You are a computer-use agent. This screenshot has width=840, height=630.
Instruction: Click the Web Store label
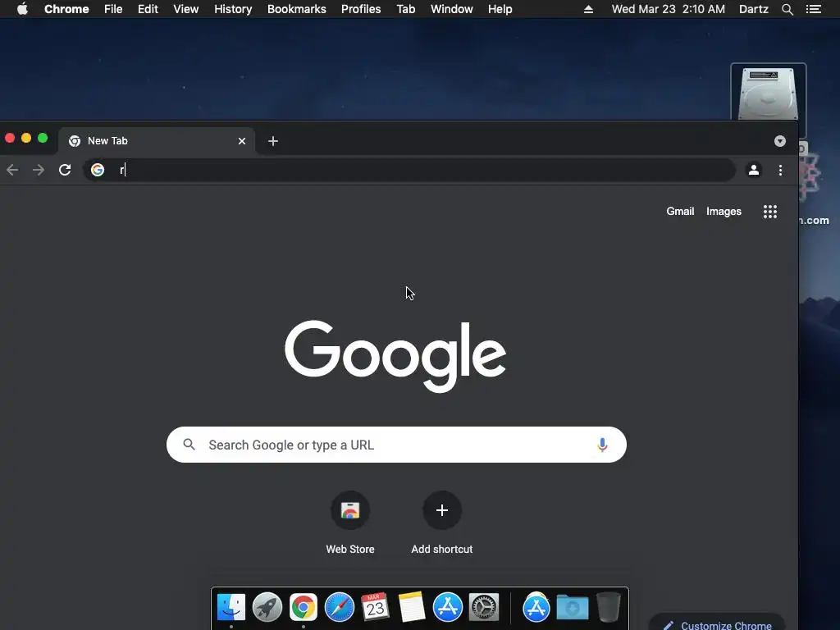pyautogui.click(x=350, y=549)
